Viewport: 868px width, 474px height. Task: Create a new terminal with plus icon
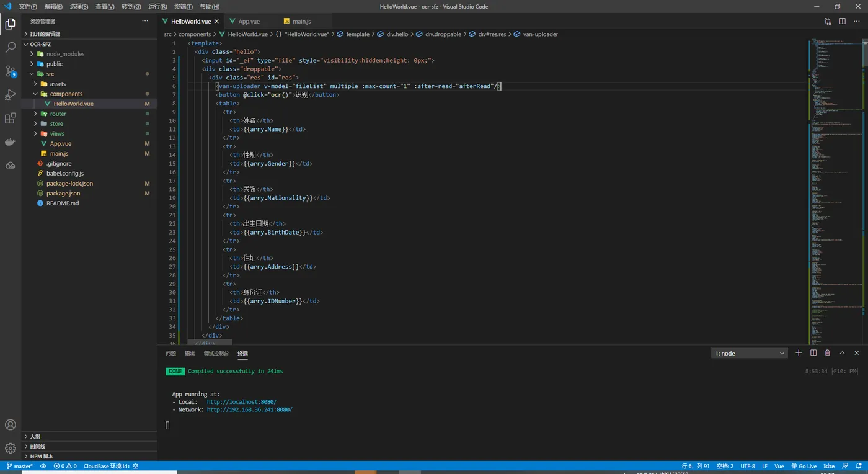(x=799, y=352)
